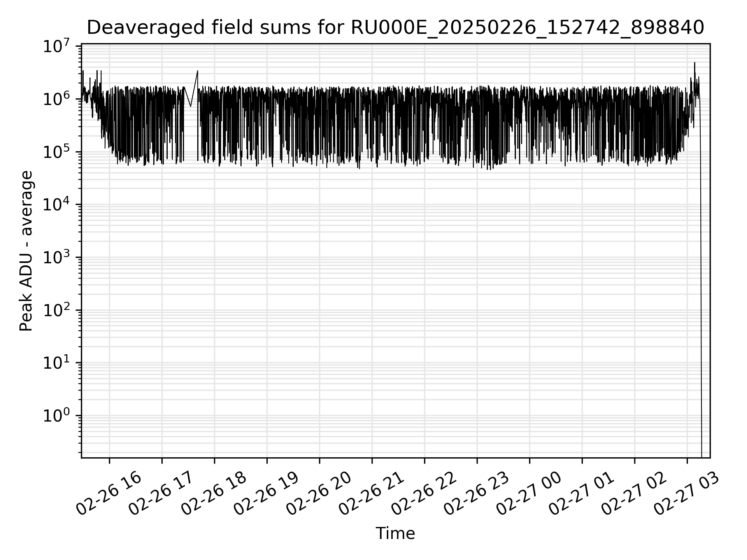Screen dimensions: 747x560
Task: Click the y-axis tick label 10^2
Action: [57, 311]
